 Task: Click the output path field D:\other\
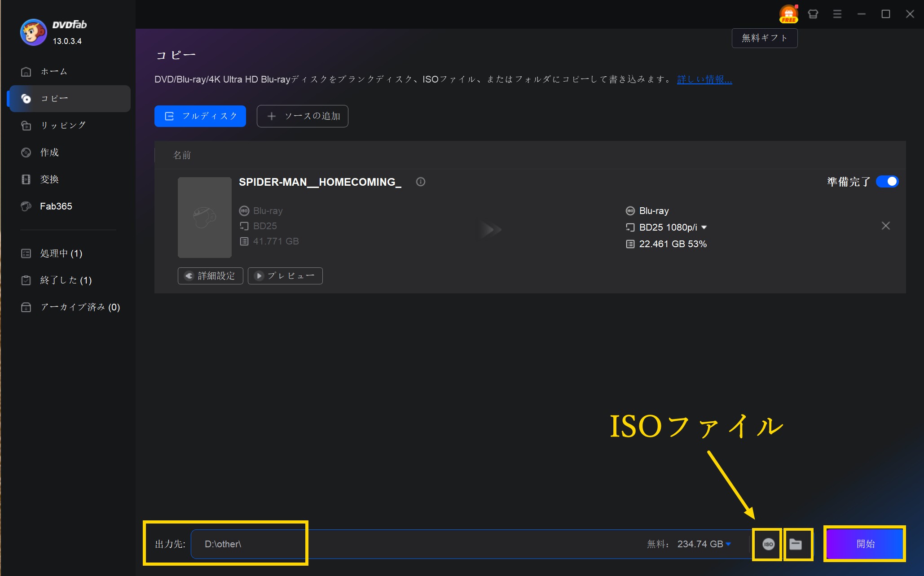tap(416, 544)
